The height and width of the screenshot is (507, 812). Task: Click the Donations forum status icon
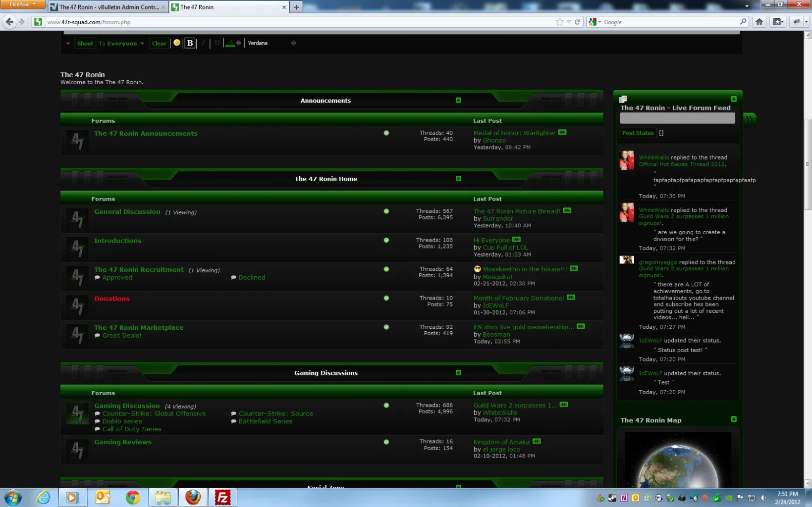[x=77, y=305]
